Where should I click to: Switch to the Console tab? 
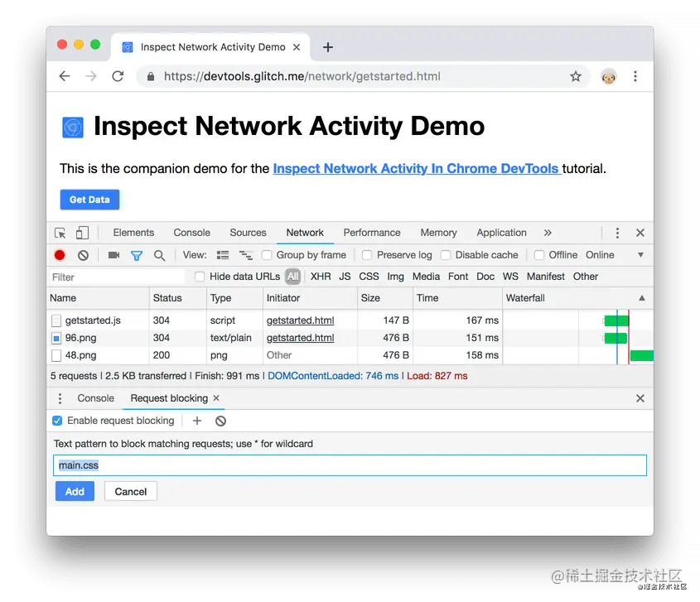192,233
